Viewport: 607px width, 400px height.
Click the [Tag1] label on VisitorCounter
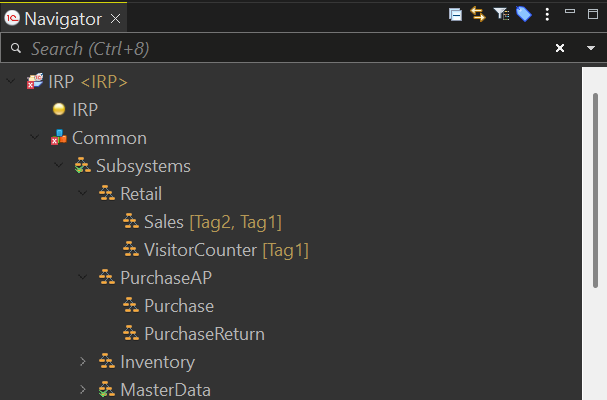point(286,250)
